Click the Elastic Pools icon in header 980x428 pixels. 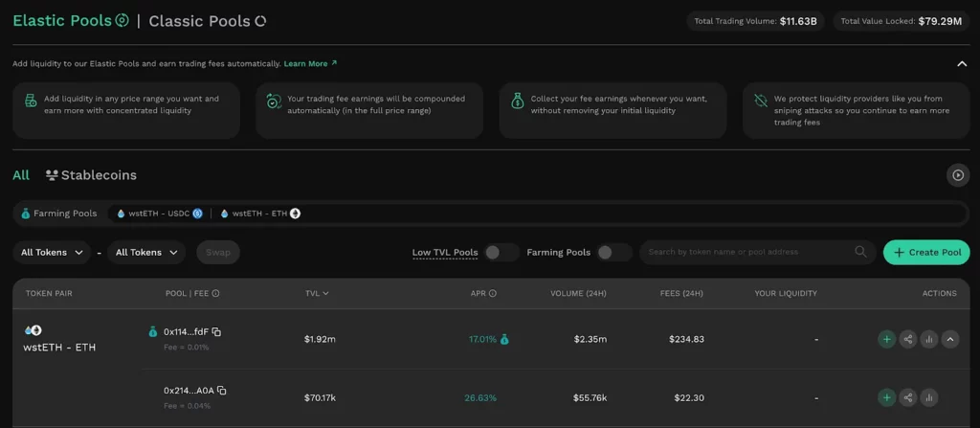(122, 21)
